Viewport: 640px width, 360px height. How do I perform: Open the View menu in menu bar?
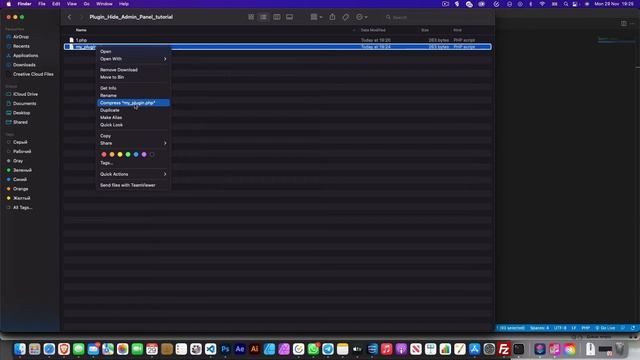tap(72, 4)
